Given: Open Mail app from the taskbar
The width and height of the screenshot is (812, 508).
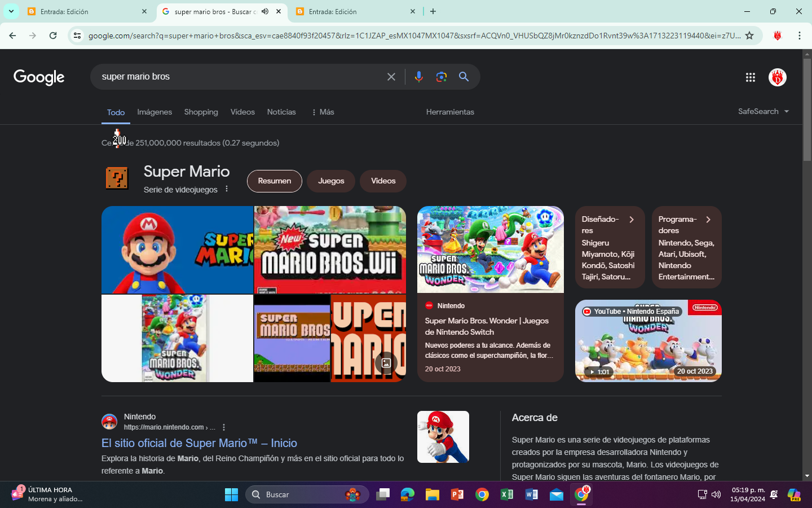Looking at the screenshot, I should click(x=556, y=494).
